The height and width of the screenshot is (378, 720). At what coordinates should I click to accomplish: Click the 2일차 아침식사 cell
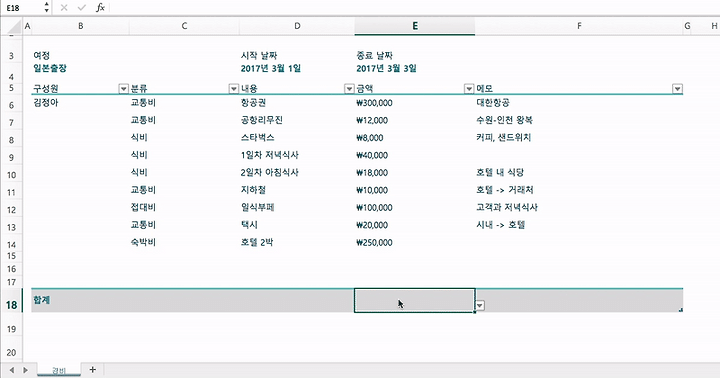270,173
